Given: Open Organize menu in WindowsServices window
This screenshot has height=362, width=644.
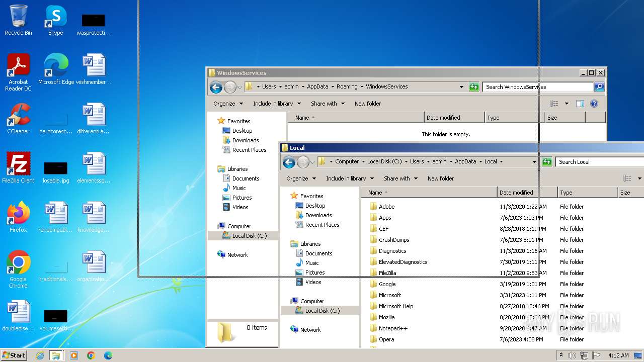Looking at the screenshot, I should (228, 104).
